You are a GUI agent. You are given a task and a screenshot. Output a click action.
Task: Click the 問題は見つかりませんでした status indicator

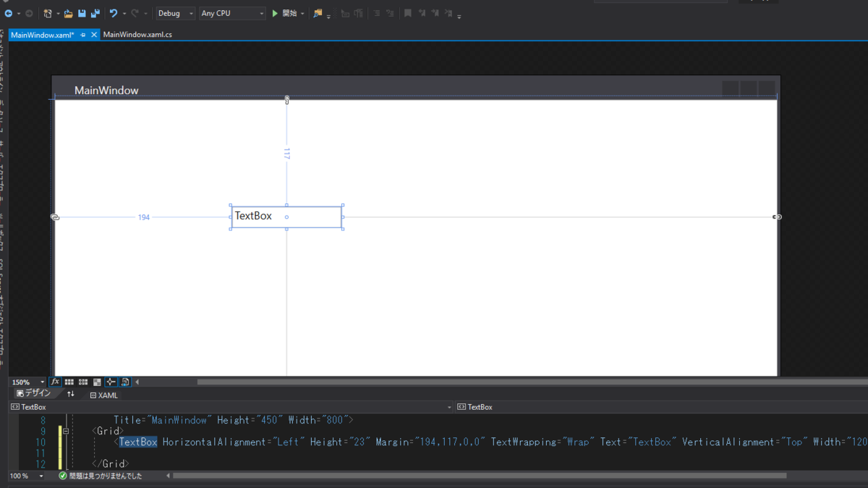[x=100, y=476]
